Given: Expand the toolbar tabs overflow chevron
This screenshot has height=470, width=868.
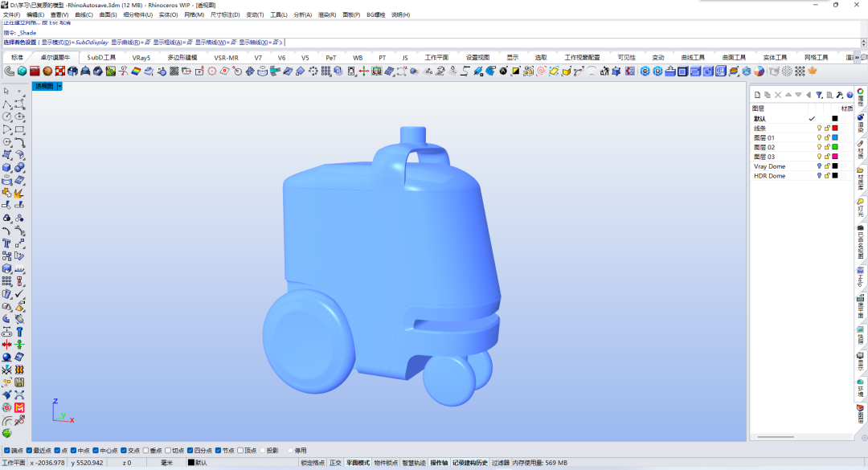Looking at the screenshot, I should (857, 58).
